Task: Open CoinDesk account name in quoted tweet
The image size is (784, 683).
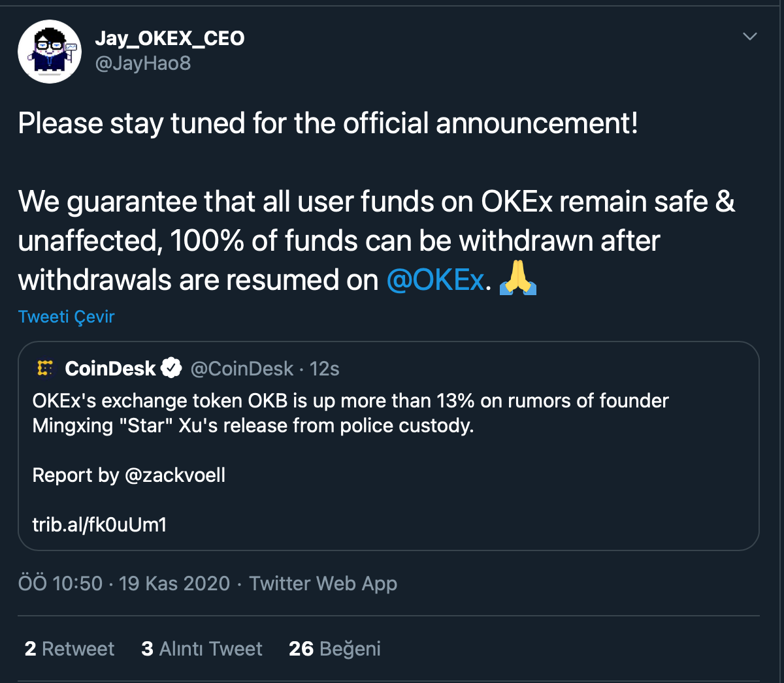Action: click(x=110, y=369)
